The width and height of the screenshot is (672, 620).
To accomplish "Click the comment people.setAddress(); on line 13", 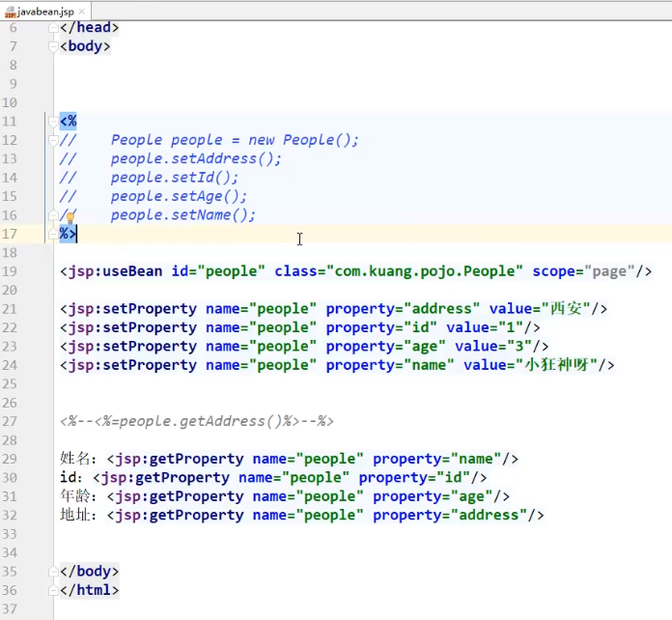I will tap(196, 159).
